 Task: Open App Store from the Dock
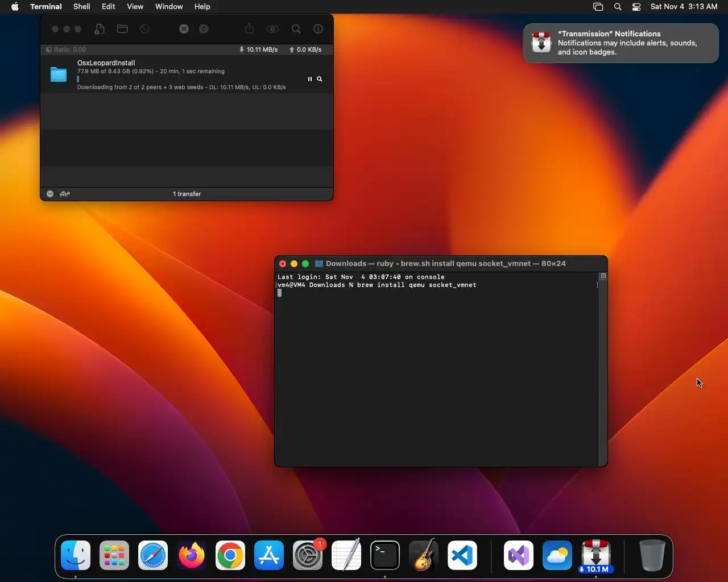click(269, 555)
